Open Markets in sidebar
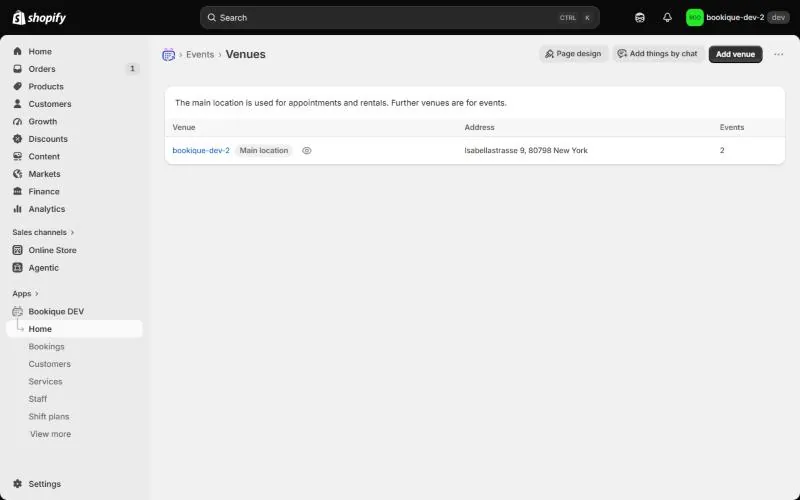Image resolution: width=800 pixels, height=500 pixels. coord(74,174)
